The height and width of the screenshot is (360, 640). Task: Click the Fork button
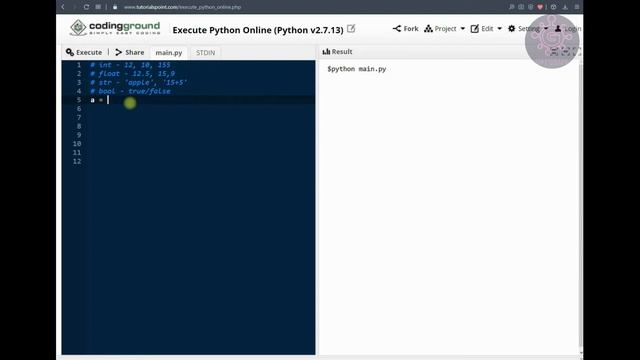[405, 29]
